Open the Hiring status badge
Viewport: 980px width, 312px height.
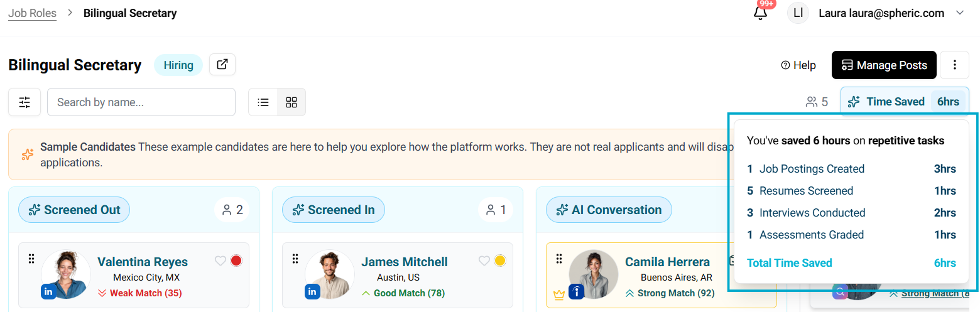178,65
